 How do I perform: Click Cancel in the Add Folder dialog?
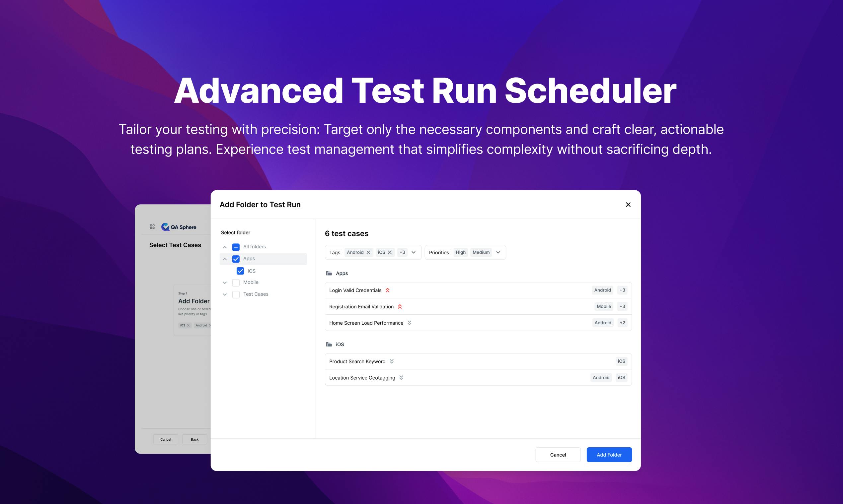(558, 454)
